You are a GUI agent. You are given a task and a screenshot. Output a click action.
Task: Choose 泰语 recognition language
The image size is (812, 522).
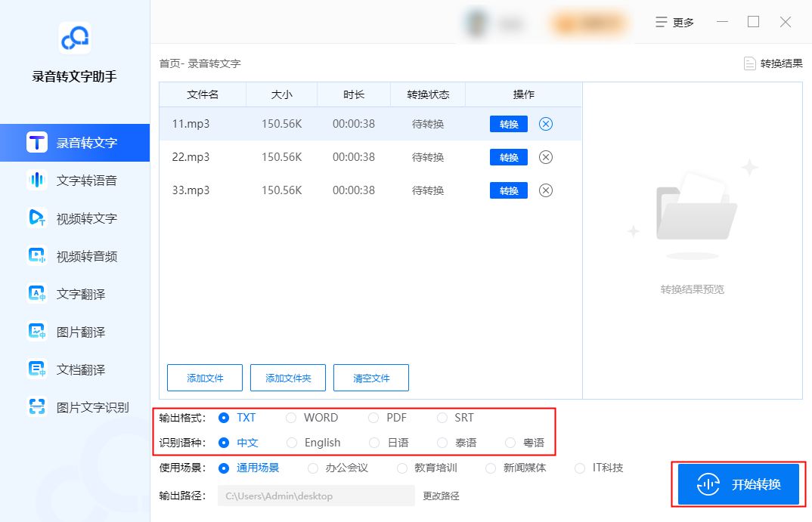(x=457, y=443)
